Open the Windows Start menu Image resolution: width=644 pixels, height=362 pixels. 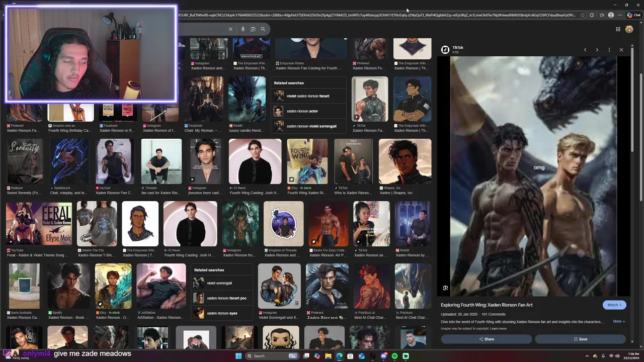pos(238,356)
